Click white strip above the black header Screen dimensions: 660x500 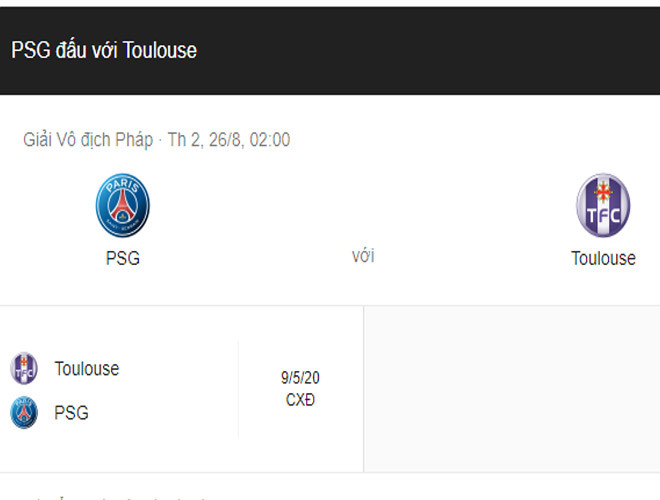pyautogui.click(x=330, y=3)
